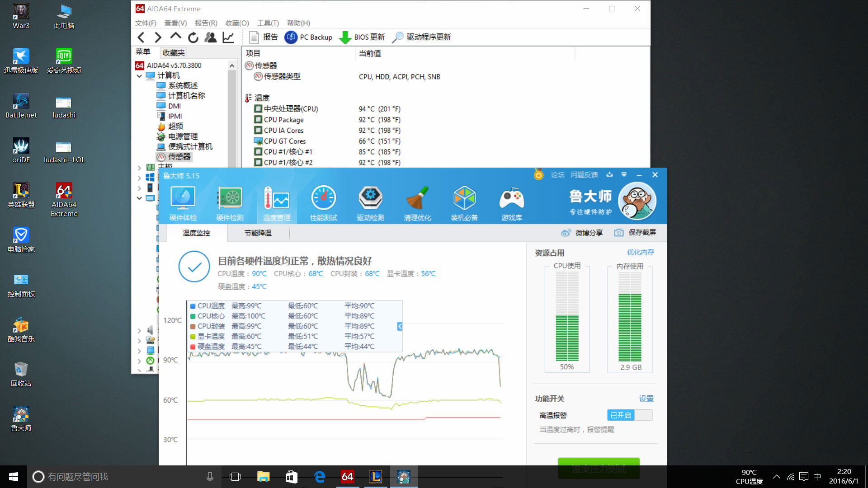Open 装机必备 in Ludashi

pyautogui.click(x=464, y=203)
